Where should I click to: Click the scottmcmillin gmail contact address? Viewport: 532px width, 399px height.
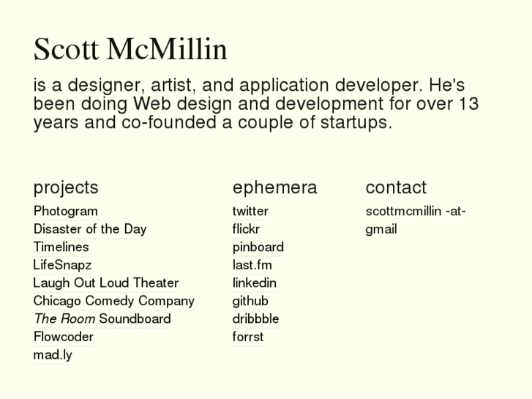(x=415, y=220)
